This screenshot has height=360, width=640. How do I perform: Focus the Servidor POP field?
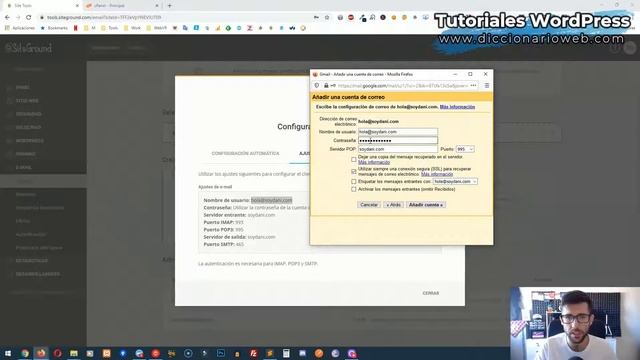pyautogui.click(x=398, y=149)
